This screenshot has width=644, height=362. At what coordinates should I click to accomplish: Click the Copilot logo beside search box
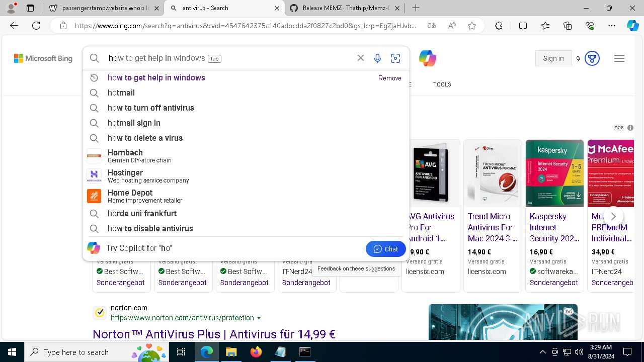[x=428, y=58]
